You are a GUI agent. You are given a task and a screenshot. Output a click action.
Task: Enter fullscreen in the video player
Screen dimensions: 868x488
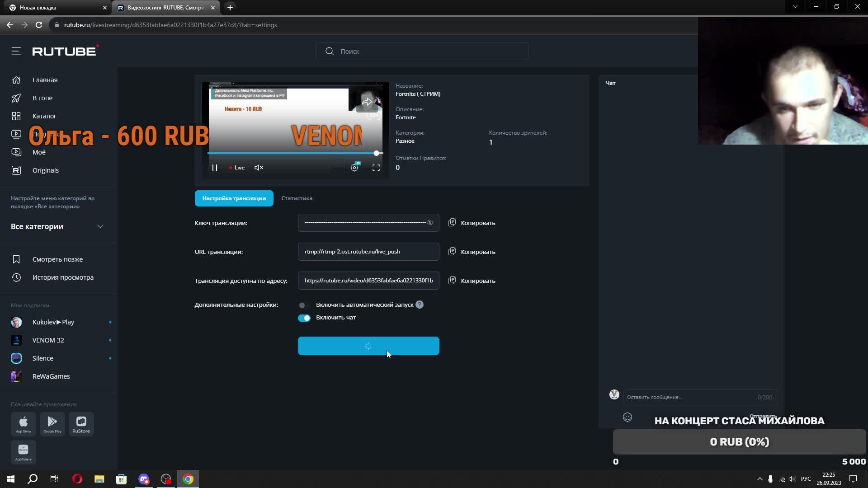click(376, 168)
